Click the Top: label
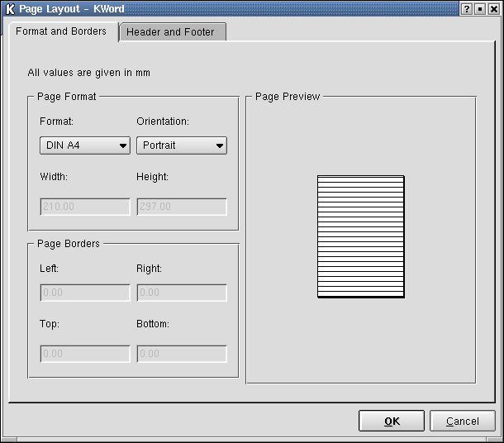This screenshot has height=443, width=504. (x=50, y=324)
